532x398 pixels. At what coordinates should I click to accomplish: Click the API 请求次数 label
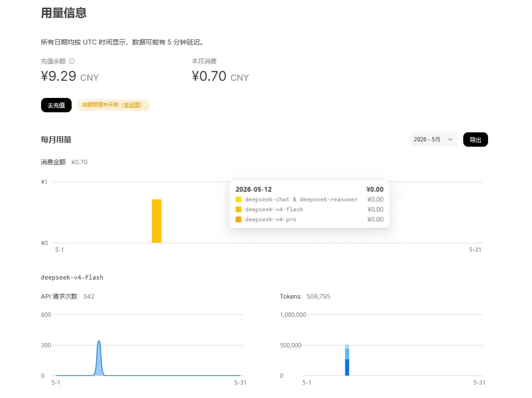click(59, 296)
